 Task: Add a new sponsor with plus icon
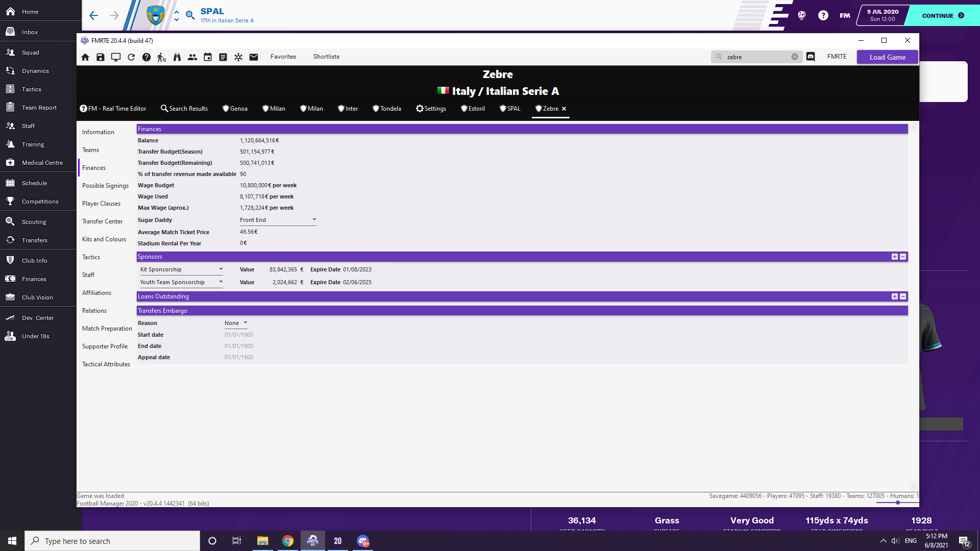pyautogui.click(x=895, y=257)
